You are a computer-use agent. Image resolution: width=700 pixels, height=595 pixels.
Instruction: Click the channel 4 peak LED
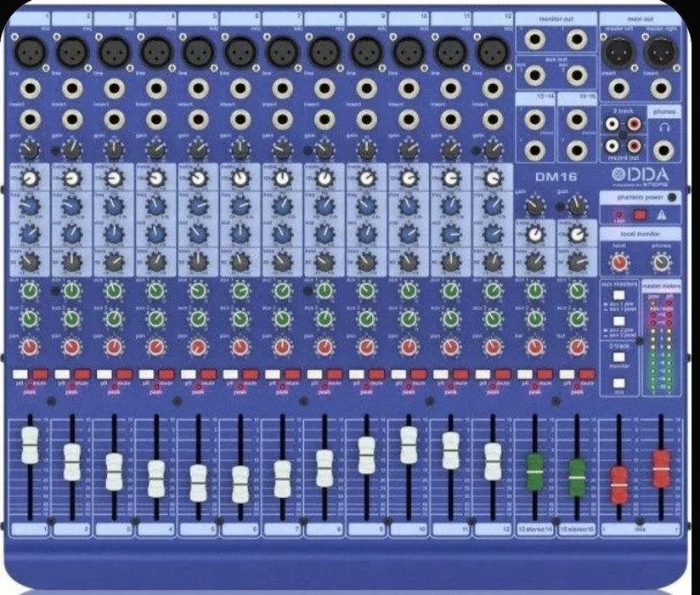tap(156, 387)
